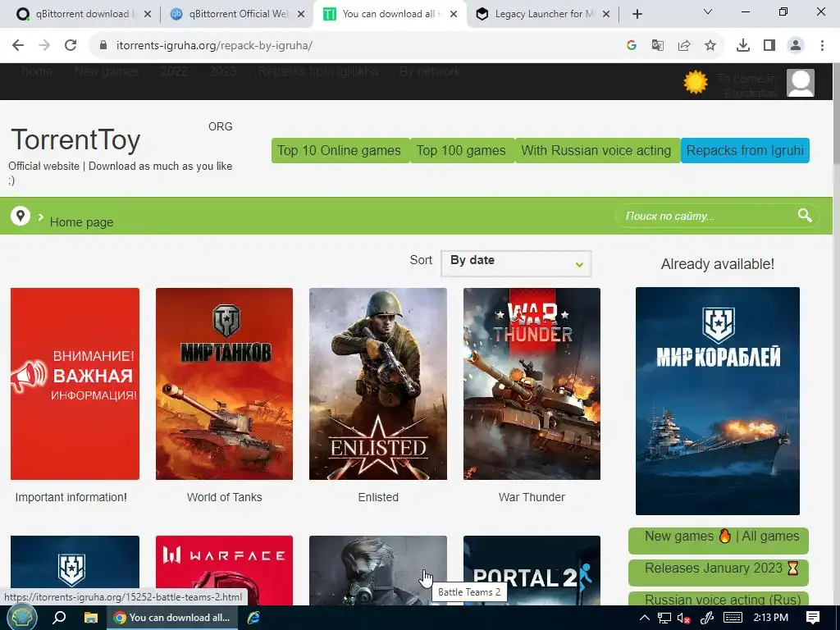Go to Home page breadcrumb
The height and width of the screenshot is (630, 840).
tap(81, 221)
